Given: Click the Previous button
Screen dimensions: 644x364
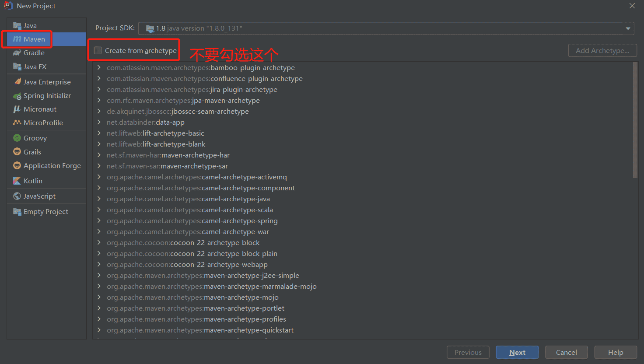Looking at the screenshot, I should 468,352.
